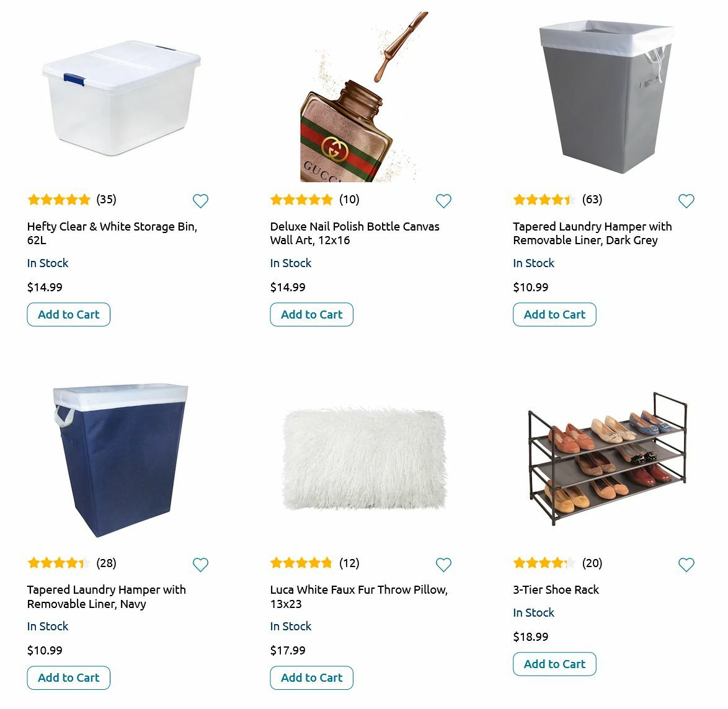This screenshot has height=709, width=728.
Task: View star rating of 3-Tier Shoe Rack
Action: (x=544, y=563)
